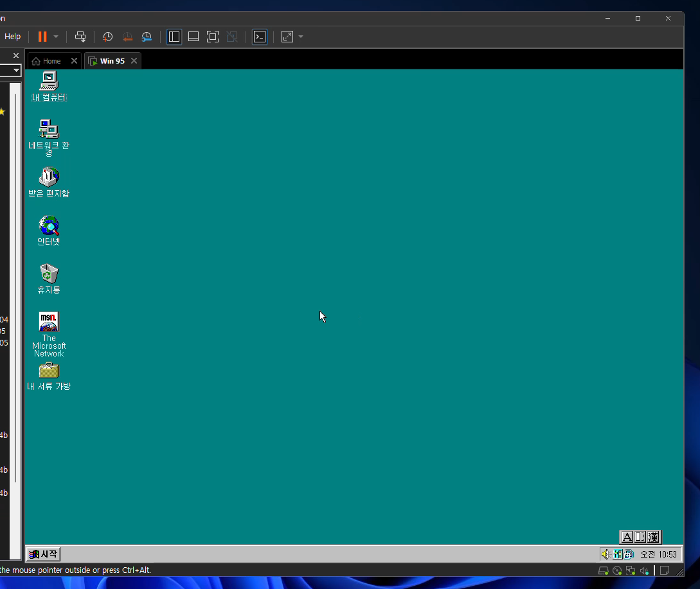
Task: Click the network adapter status icon
Action: click(631, 571)
